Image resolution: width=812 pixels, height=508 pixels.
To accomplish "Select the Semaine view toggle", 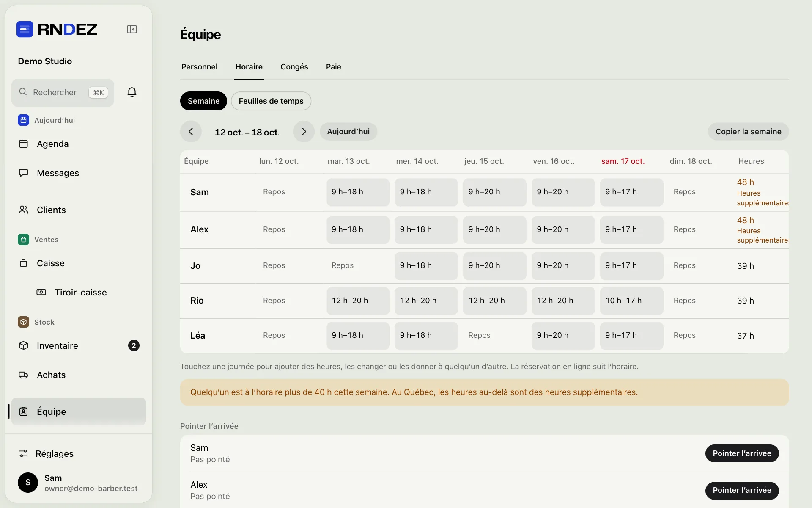I will coord(203,101).
